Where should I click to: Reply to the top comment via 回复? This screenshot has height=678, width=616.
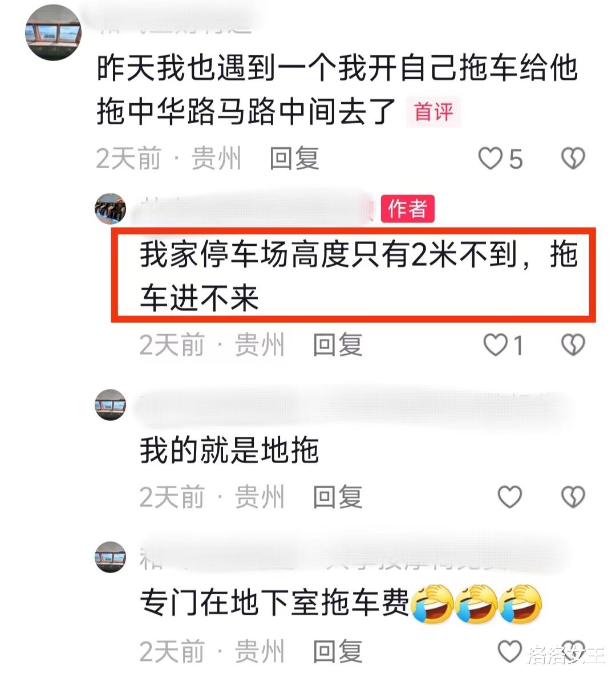(x=294, y=159)
